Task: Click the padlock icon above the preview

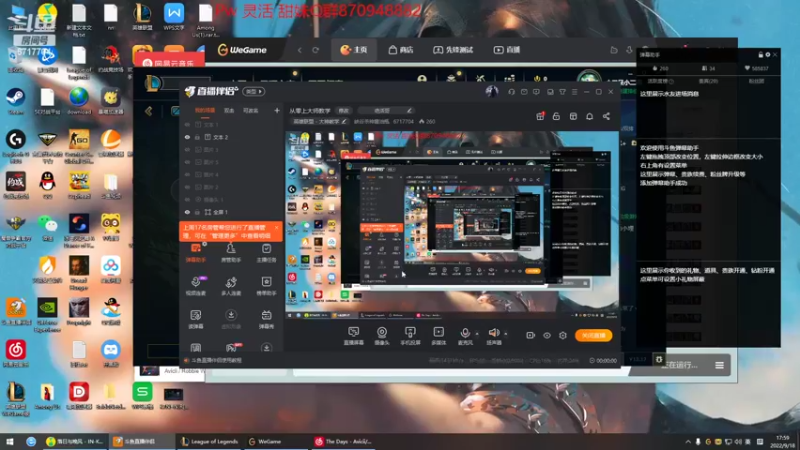Action: pos(556,116)
